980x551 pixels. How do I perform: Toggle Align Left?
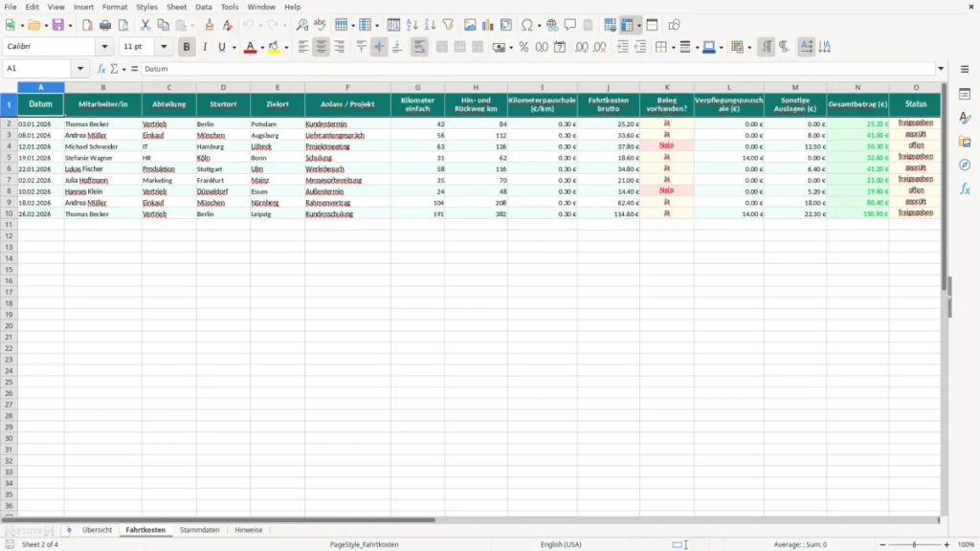tap(303, 47)
